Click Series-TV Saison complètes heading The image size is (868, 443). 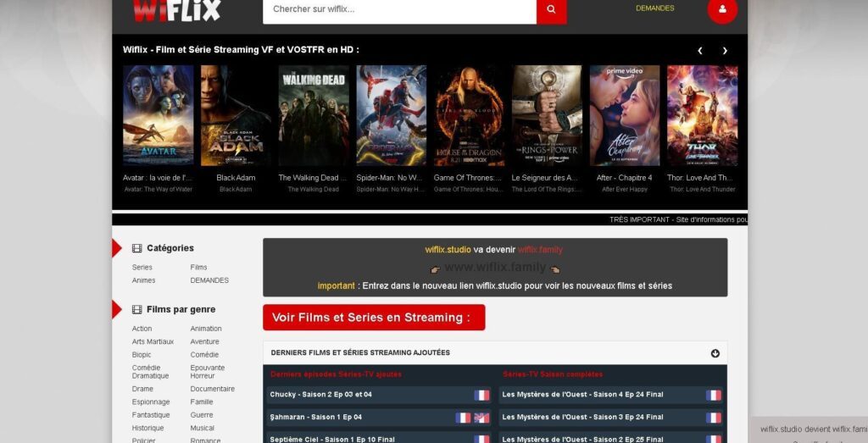coord(553,375)
